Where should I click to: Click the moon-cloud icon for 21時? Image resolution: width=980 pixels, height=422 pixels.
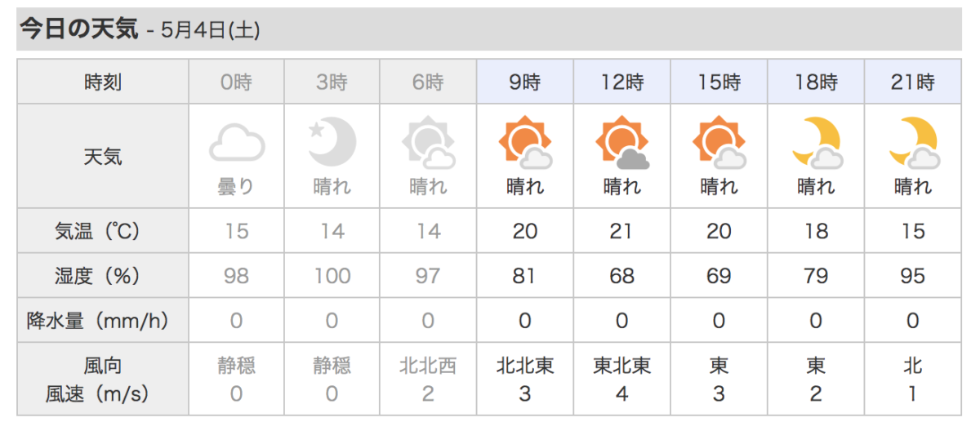913,142
